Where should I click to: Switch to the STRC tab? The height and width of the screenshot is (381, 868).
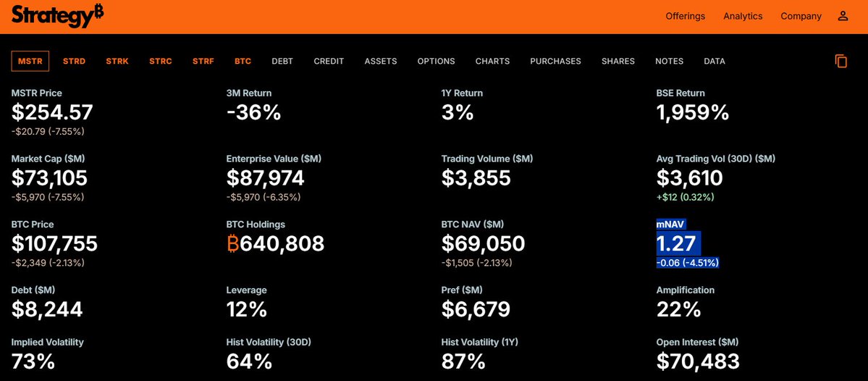coord(161,62)
